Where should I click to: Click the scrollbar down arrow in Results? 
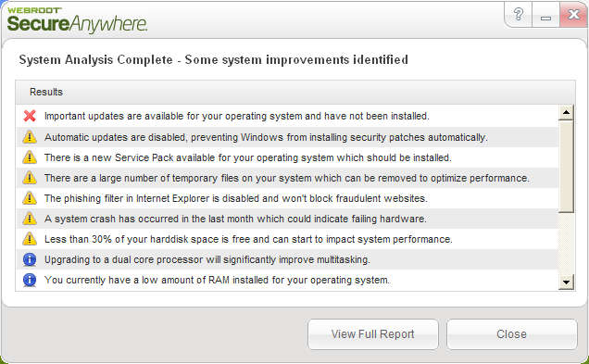pos(566,282)
